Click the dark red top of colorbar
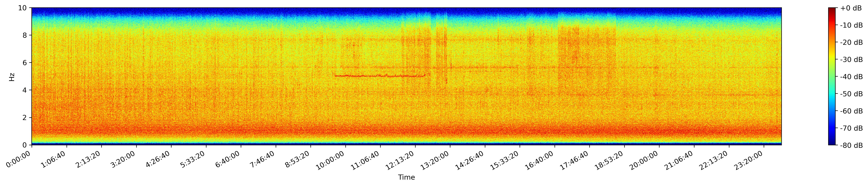 click(832, 9)
